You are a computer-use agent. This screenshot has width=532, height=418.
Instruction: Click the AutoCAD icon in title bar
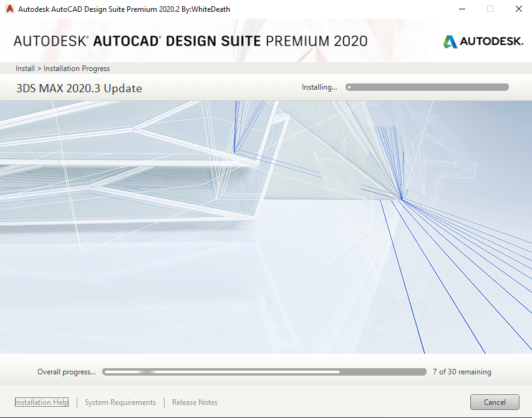tap(10, 9)
